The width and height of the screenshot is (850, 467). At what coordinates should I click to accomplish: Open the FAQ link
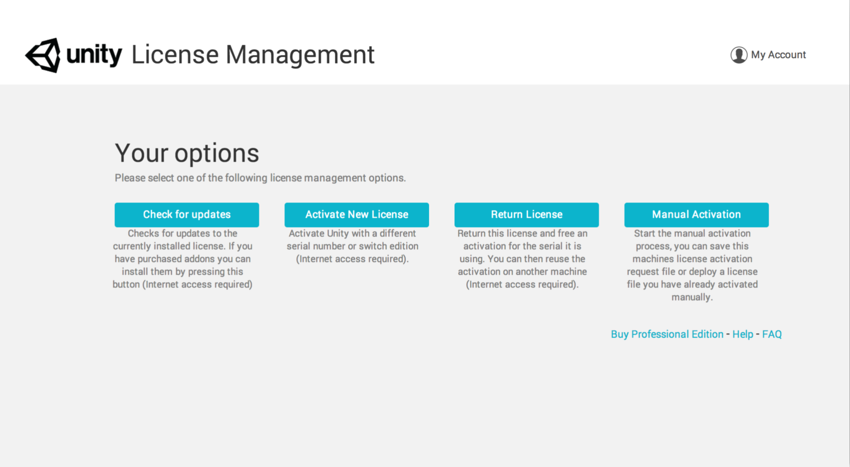772,334
